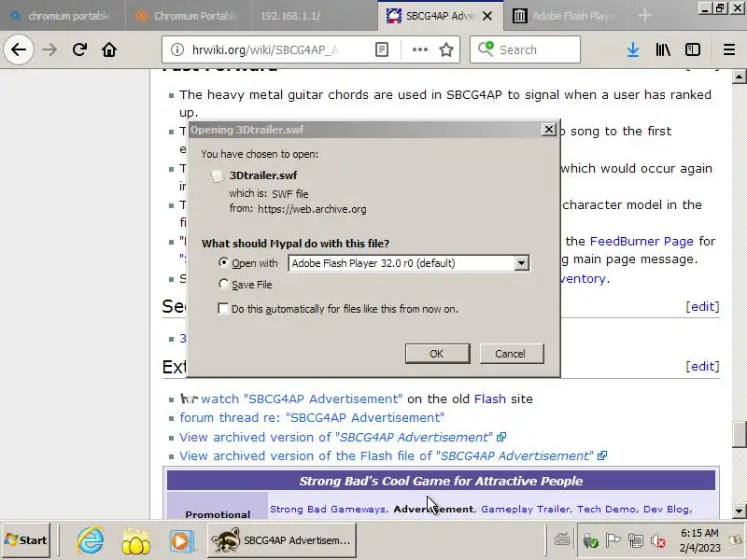Image resolution: width=747 pixels, height=560 pixels.
Task: Reload the current page
Action: (x=79, y=49)
